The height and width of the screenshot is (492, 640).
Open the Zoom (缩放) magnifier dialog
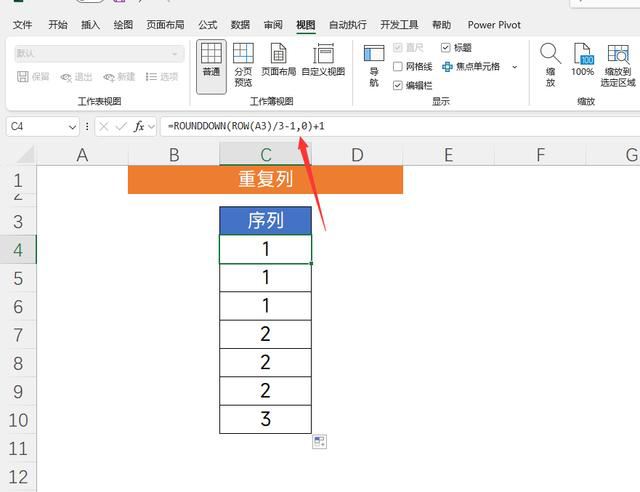(550, 65)
